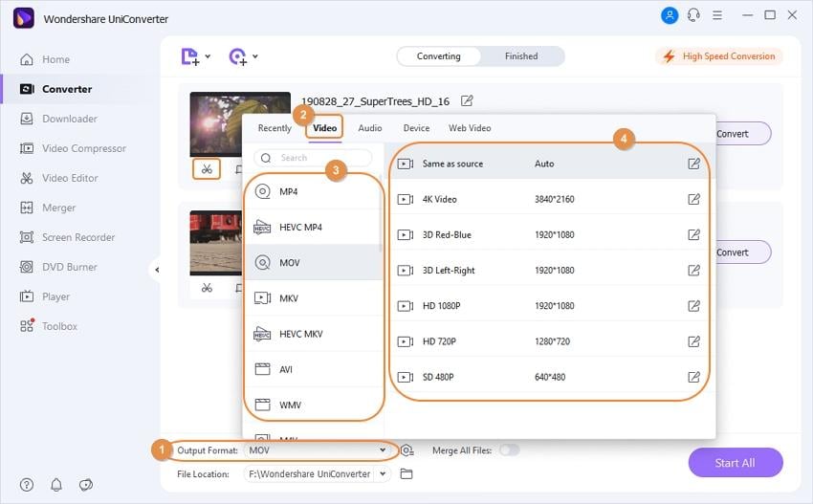Enable High Speed Conversion

[x=719, y=56]
